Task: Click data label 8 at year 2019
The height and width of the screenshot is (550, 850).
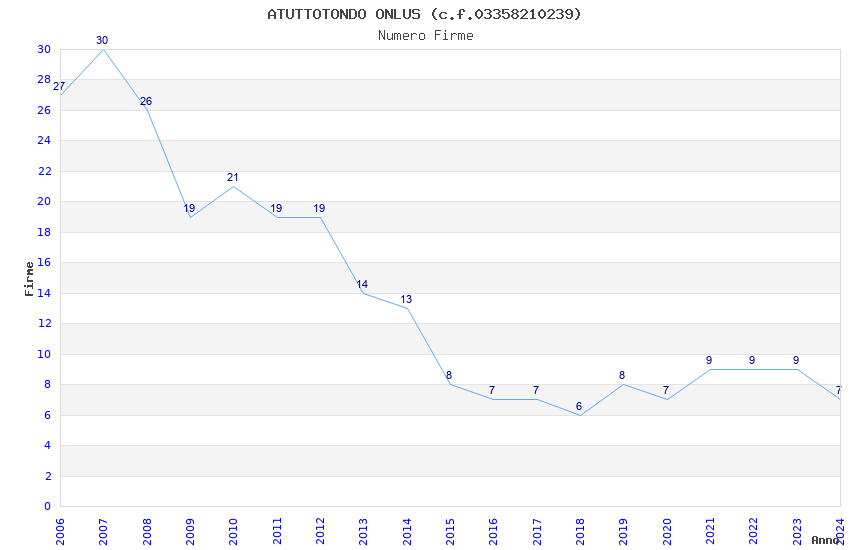Action: pyautogui.click(x=622, y=375)
